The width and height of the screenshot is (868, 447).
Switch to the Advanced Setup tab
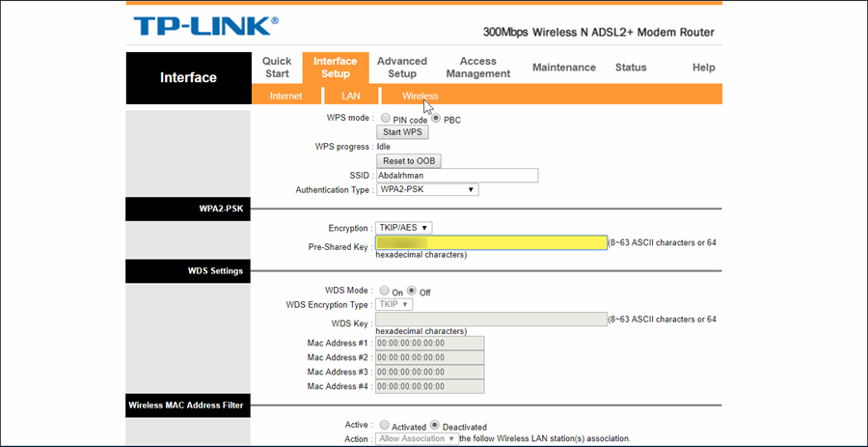402,68
